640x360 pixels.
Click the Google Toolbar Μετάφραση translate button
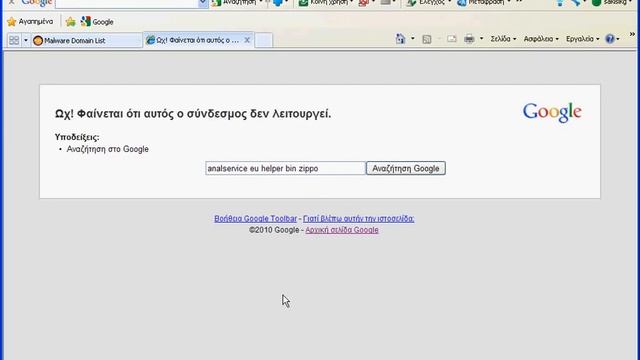484,3
